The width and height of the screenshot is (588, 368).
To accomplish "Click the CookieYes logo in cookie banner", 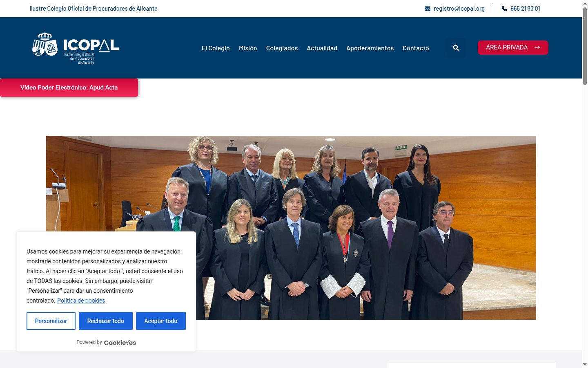I will pos(120,343).
